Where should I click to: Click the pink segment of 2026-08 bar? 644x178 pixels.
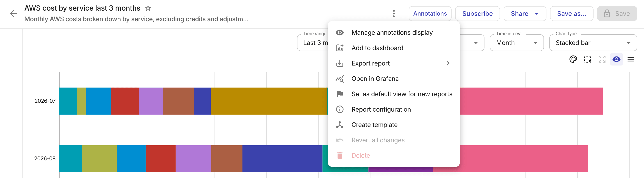[524, 159]
